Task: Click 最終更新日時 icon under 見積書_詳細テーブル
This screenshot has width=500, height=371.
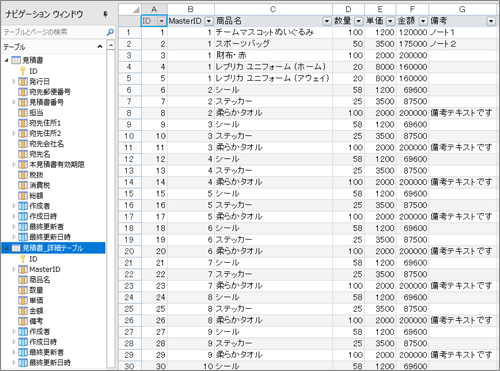Action: click(23, 363)
